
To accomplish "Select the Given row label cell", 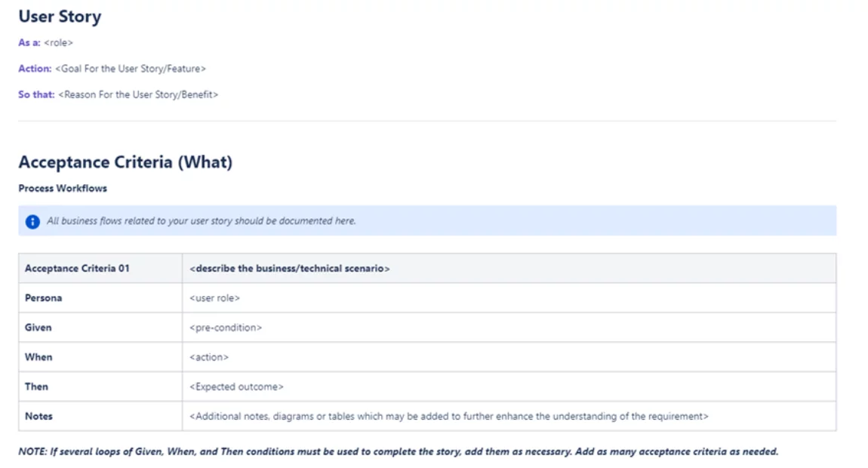I will pos(38,328).
